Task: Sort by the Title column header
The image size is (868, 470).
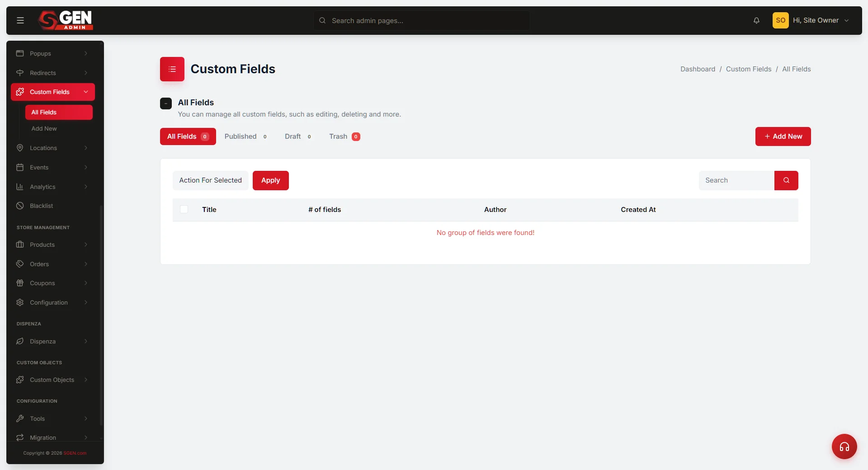Action: [x=209, y=210]
